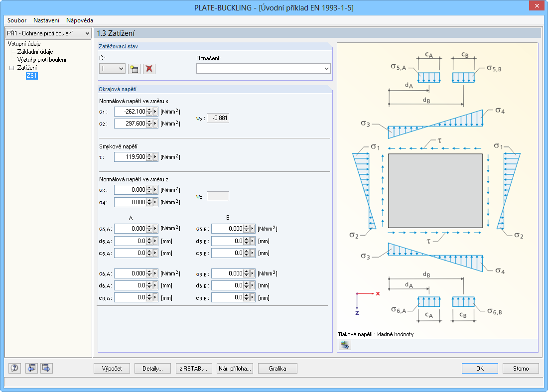This screenshot has height=392, width=548.
Task: Cancel with the Storno button
Action: click(521, 368)
